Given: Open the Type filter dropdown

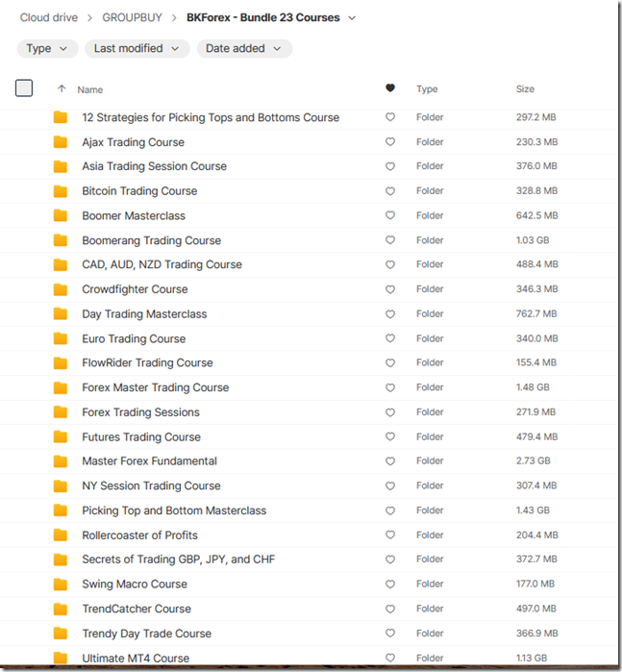Looking at the screenshot, I should click(x=47, y=48).
